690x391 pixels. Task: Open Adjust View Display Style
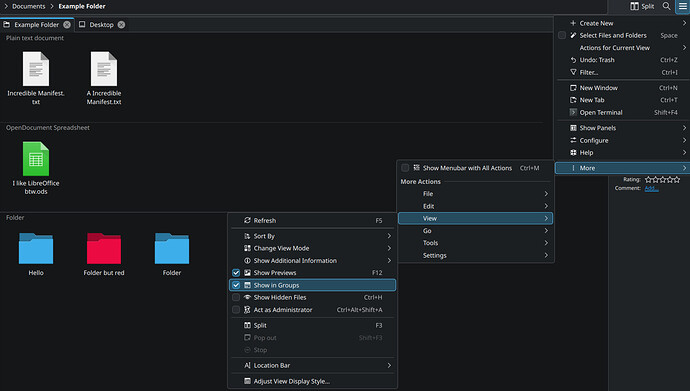(312, 381)
